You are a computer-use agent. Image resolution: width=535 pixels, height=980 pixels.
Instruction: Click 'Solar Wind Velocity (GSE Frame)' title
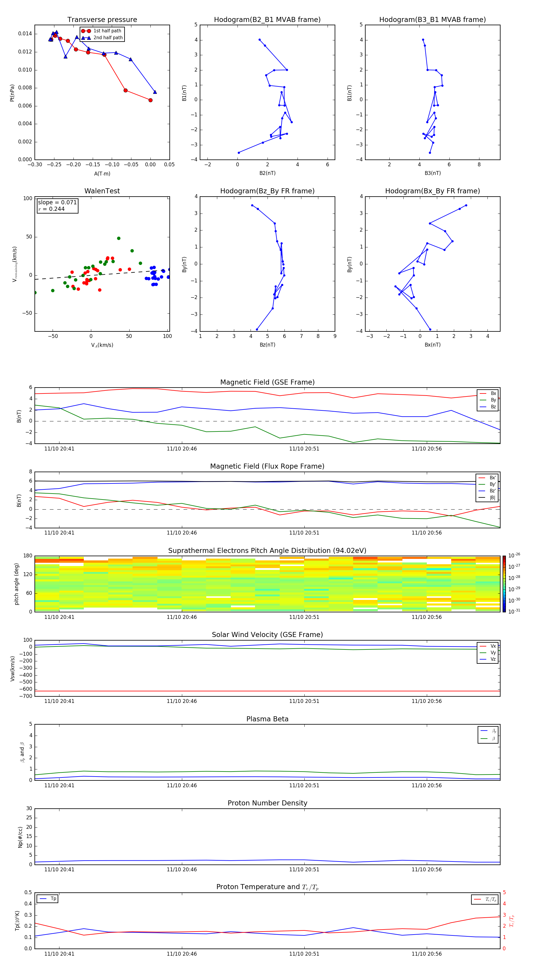[x=267, y=635]
